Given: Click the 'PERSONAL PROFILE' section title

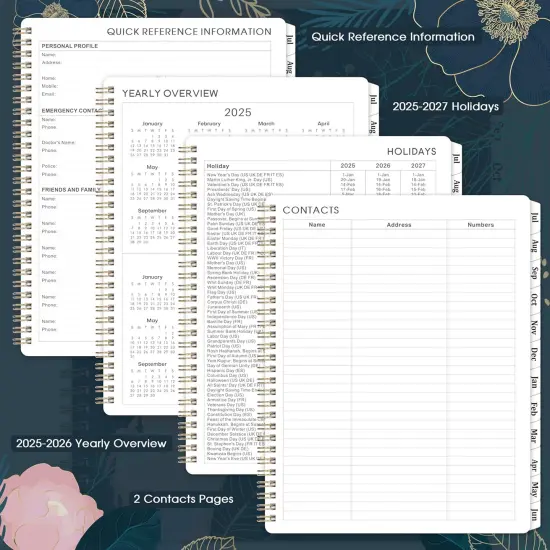Looking at the screenshot, I should tap(70, 46).
